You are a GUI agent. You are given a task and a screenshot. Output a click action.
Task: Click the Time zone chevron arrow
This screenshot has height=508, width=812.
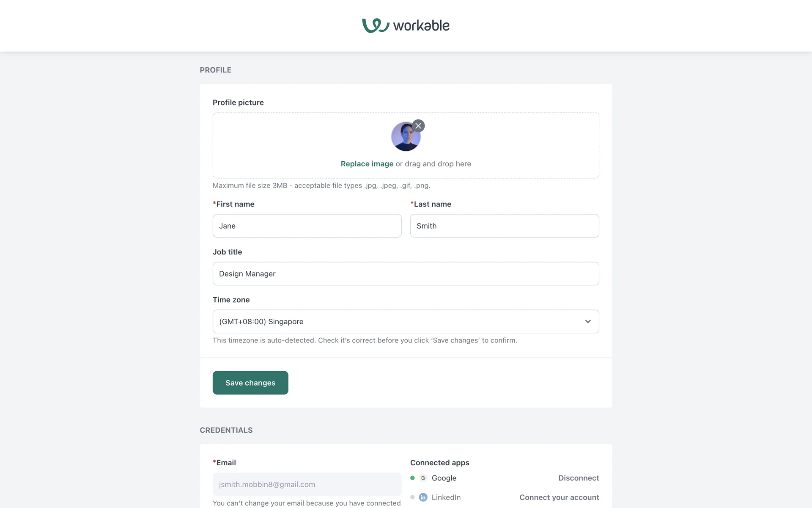[x=587, y=321]
